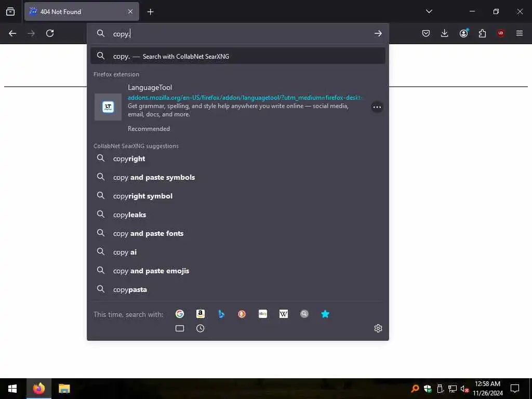Reload the current page
Screen dimensions: 532x399
pyautogui.click(x=50, y=33)
